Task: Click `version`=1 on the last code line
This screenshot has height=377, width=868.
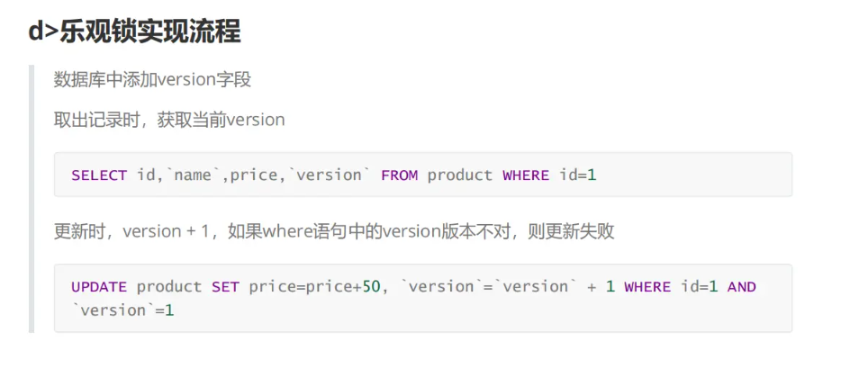Action: point(122,310)
